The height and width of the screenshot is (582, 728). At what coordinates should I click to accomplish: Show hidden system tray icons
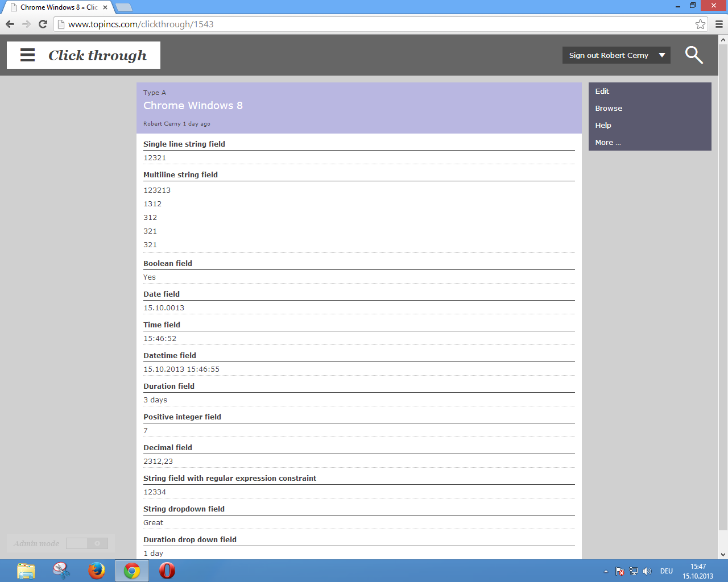pos(606,571)
